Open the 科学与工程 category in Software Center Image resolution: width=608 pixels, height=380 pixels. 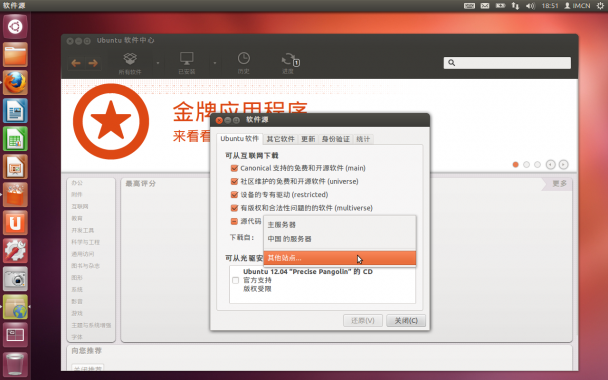tap(85, 242)
